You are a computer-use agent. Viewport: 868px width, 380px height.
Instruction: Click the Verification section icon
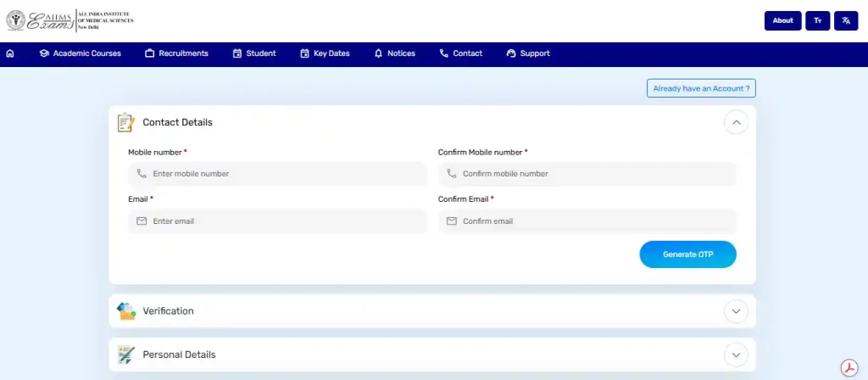(126, 310)
